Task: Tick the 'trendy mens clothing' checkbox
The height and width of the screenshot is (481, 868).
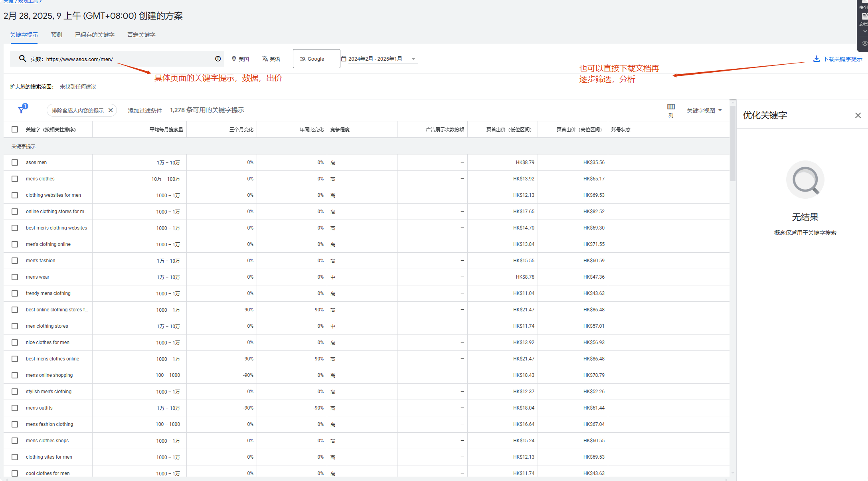Action: [x=15, y=293]
